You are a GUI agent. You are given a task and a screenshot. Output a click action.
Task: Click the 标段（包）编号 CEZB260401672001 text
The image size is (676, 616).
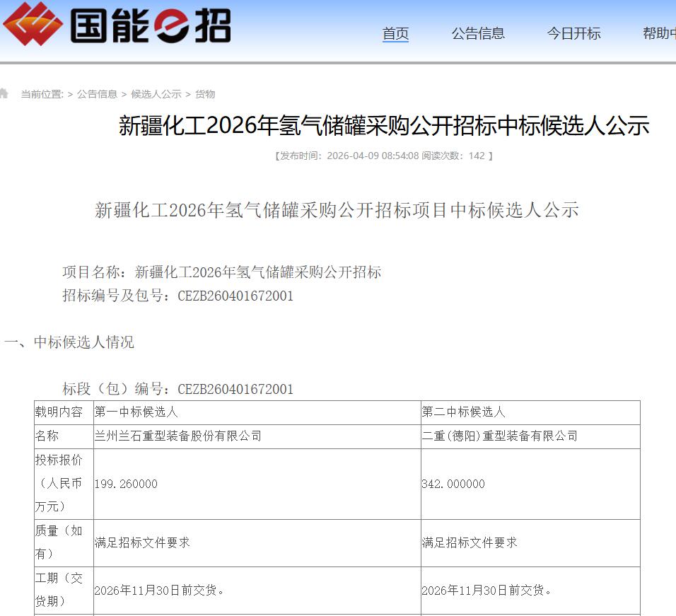179,388
